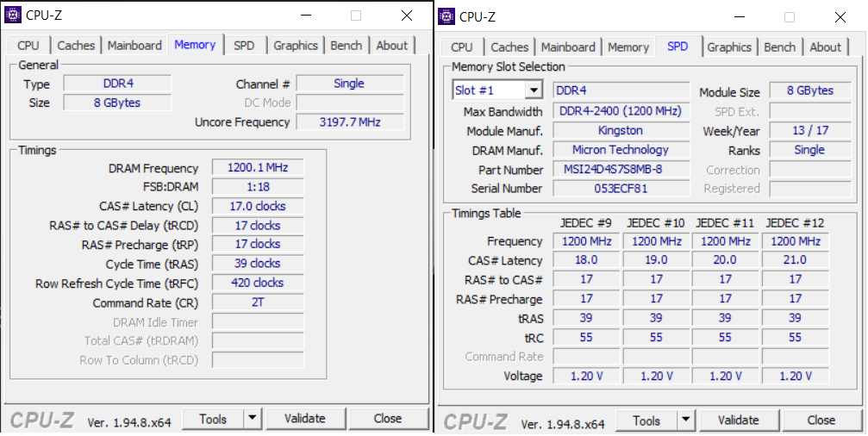Select the SPD tab in right window

tap(678, 46)
